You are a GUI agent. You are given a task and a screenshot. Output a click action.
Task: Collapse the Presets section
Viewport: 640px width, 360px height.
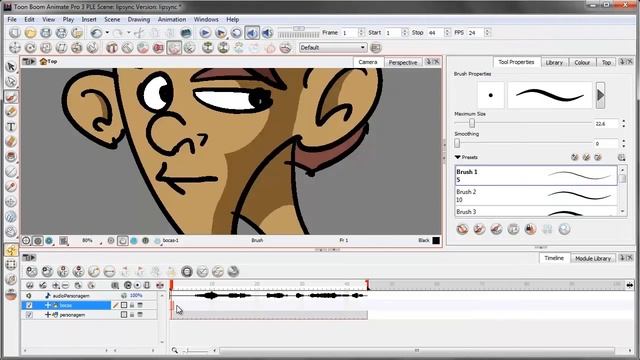[458, 157]
